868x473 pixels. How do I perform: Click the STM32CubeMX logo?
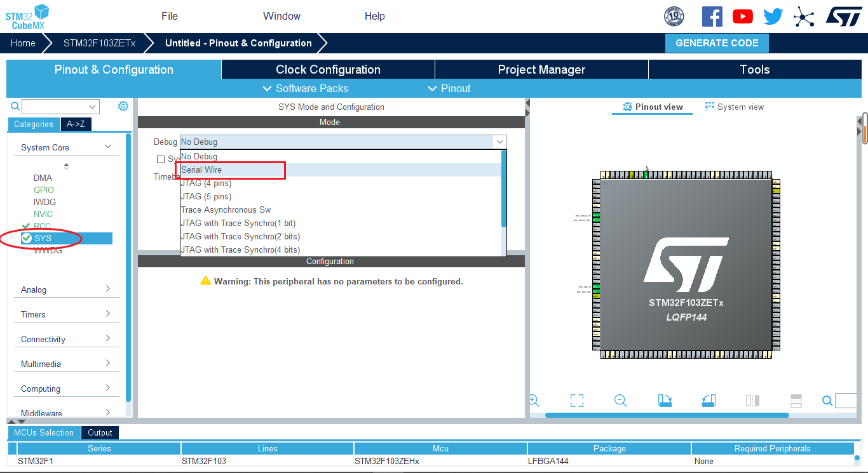pos(27,17)
